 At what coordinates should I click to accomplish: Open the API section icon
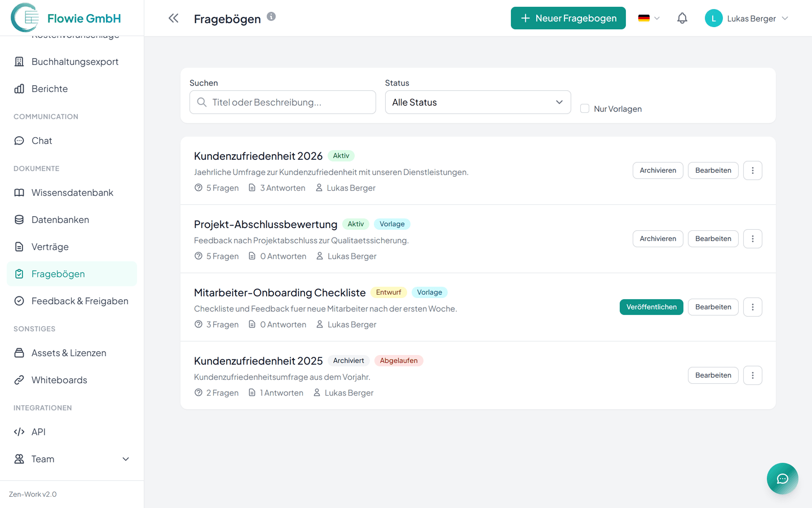pyautogui.click(x=19, y=432)
